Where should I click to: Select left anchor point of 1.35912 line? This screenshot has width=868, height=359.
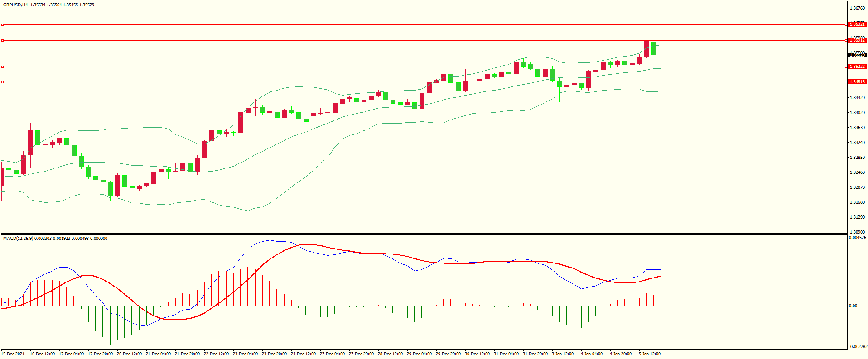2,40
